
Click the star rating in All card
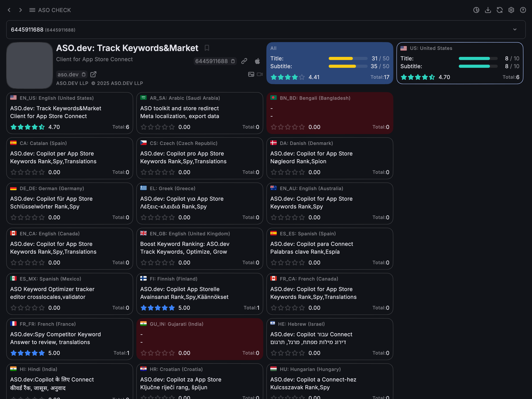pos(288,77)
